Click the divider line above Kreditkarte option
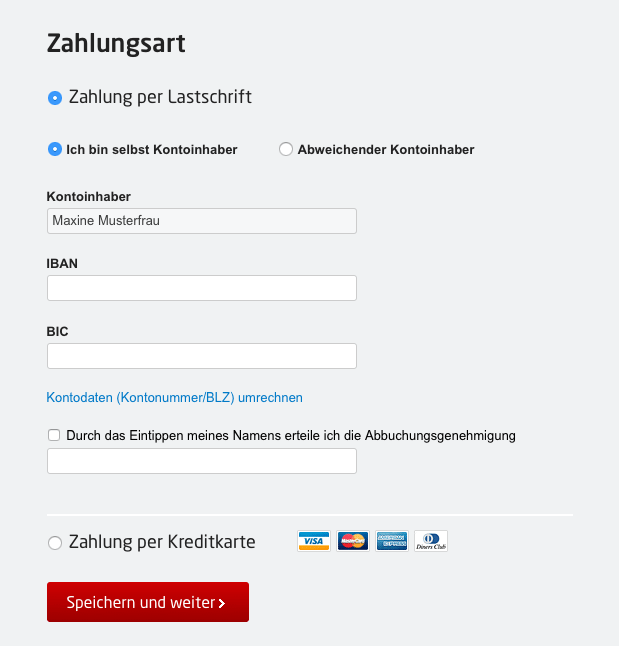 (x=310, y=515)
